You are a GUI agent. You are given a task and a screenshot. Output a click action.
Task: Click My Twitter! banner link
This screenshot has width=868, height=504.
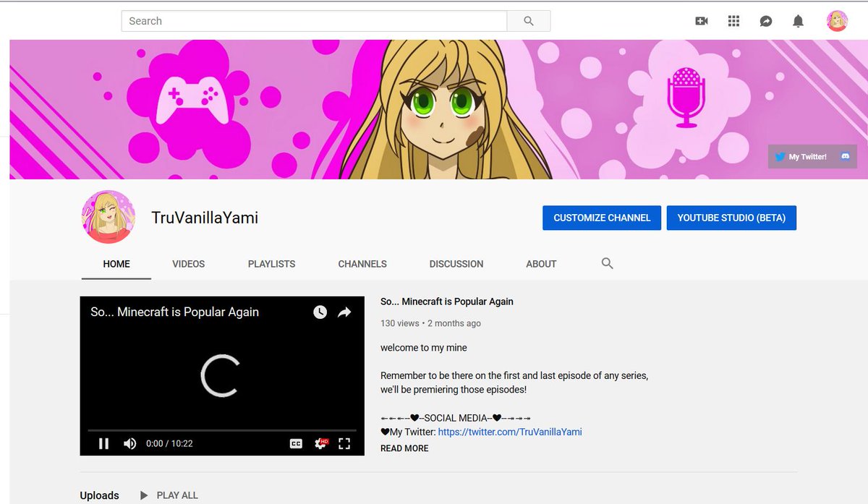click(x=807, y=157)
